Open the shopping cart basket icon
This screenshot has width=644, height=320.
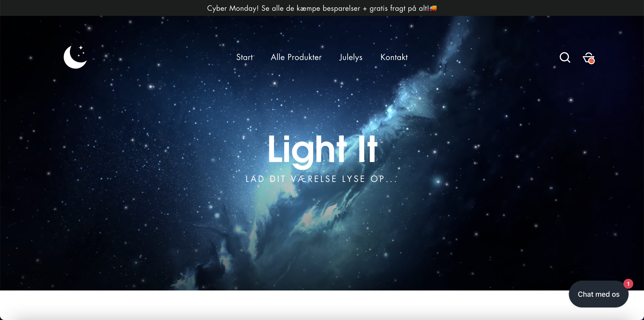(589, 58)
